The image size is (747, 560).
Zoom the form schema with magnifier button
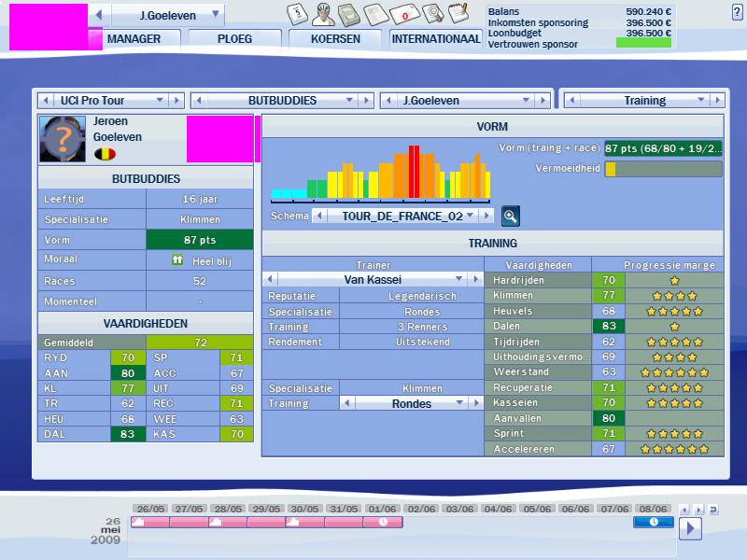(x=511, y=216)
